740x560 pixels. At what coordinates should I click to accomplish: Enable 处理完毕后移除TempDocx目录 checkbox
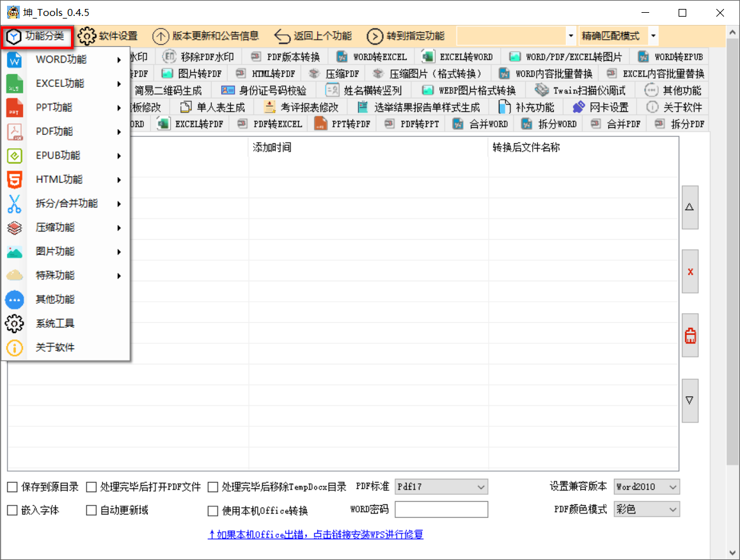click(213, 487)
